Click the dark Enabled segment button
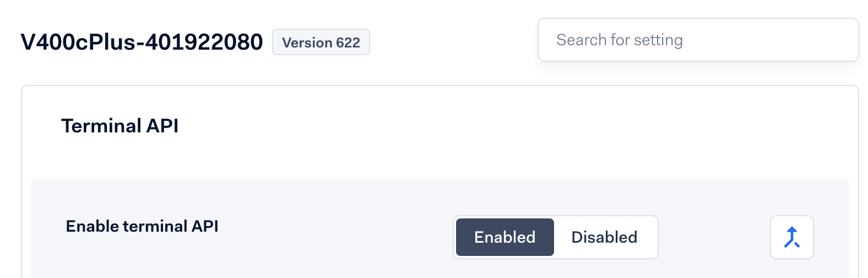The height and width of the screenshot is (278, 868). [x=504, y=237]
